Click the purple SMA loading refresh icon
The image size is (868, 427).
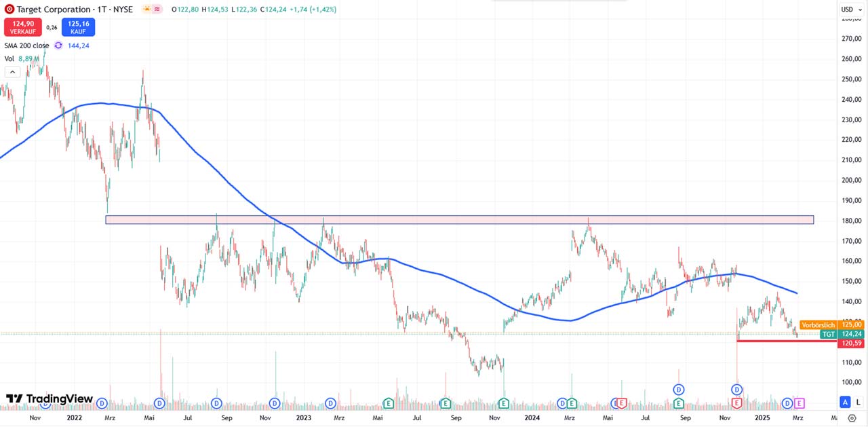58,45
